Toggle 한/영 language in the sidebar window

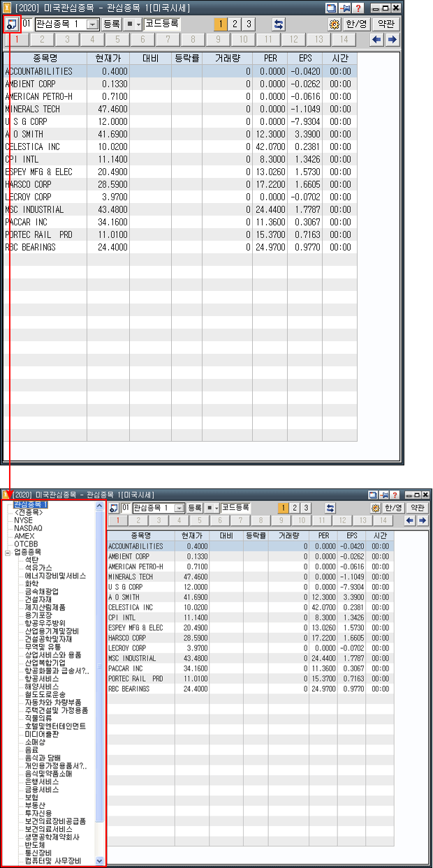[x=394, y=508]
